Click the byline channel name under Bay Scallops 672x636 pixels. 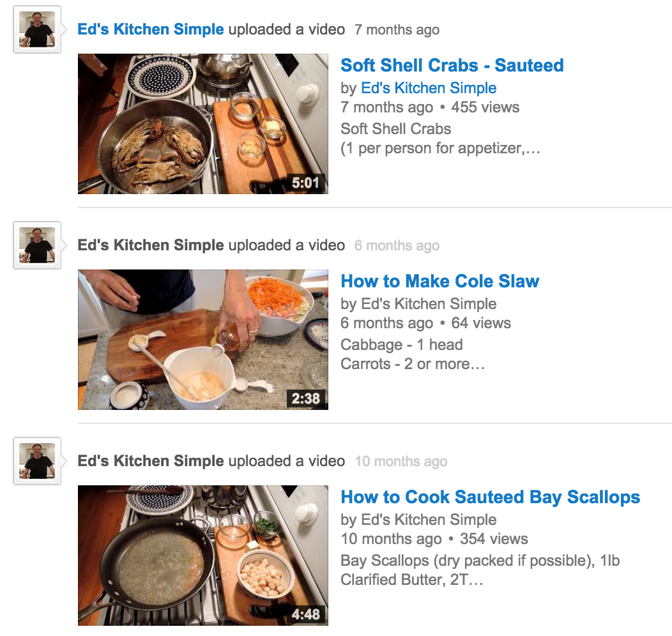(429, 520)
